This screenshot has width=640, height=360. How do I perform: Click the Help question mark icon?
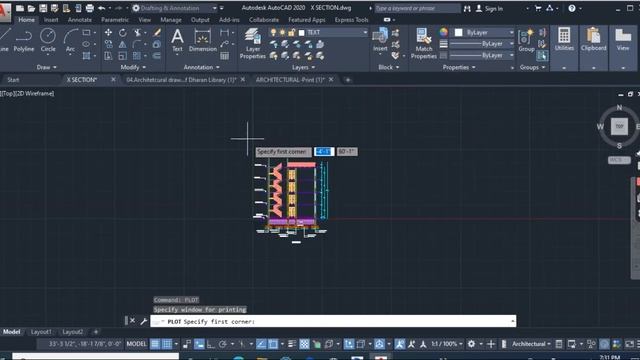coord(572,8)
